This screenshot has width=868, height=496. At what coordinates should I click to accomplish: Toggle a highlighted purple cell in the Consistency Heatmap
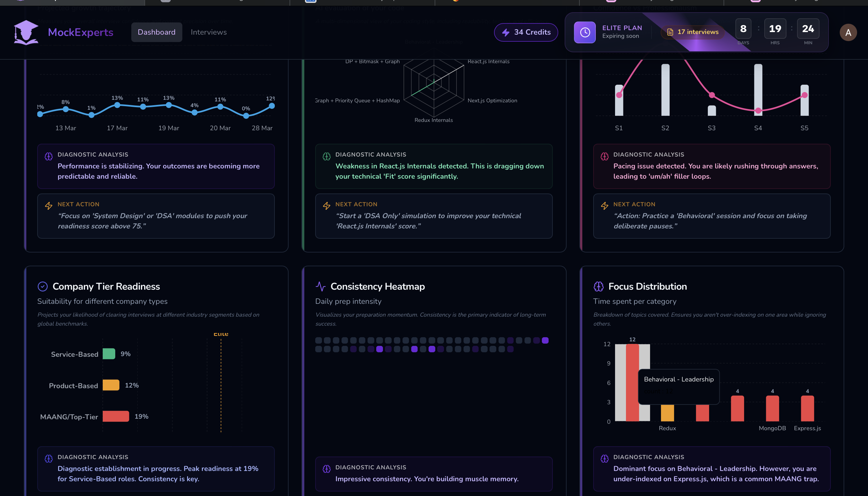click(380, 349)
